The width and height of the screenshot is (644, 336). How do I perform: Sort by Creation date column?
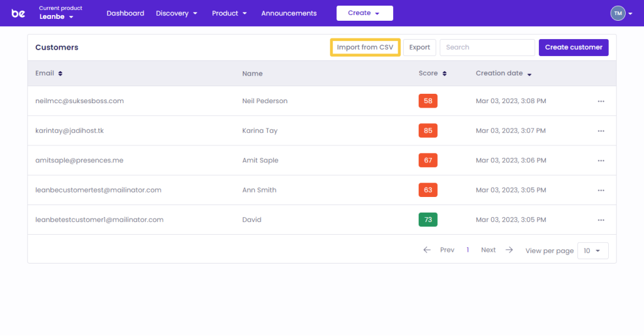tap(529, 74)
